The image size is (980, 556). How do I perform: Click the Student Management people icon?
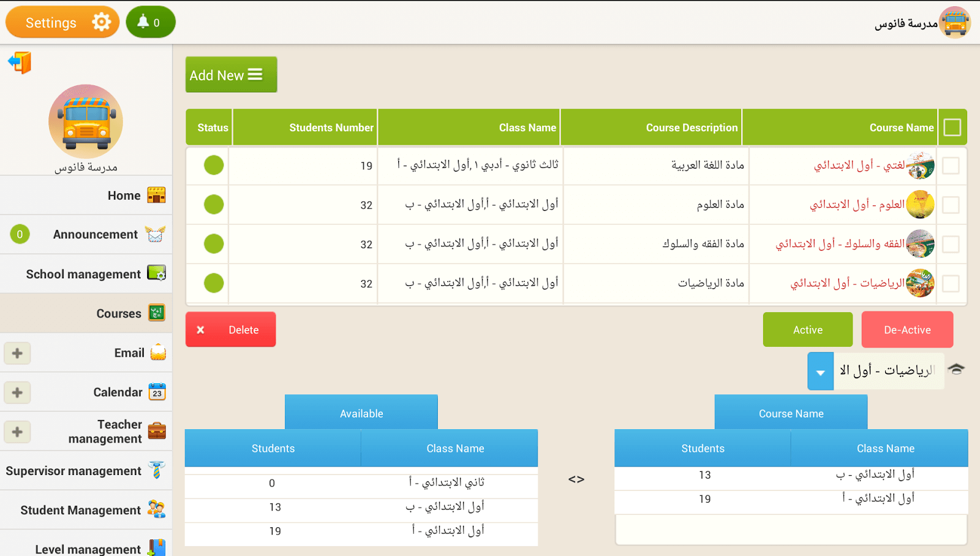pyautogui.click(x=156, y=509)
